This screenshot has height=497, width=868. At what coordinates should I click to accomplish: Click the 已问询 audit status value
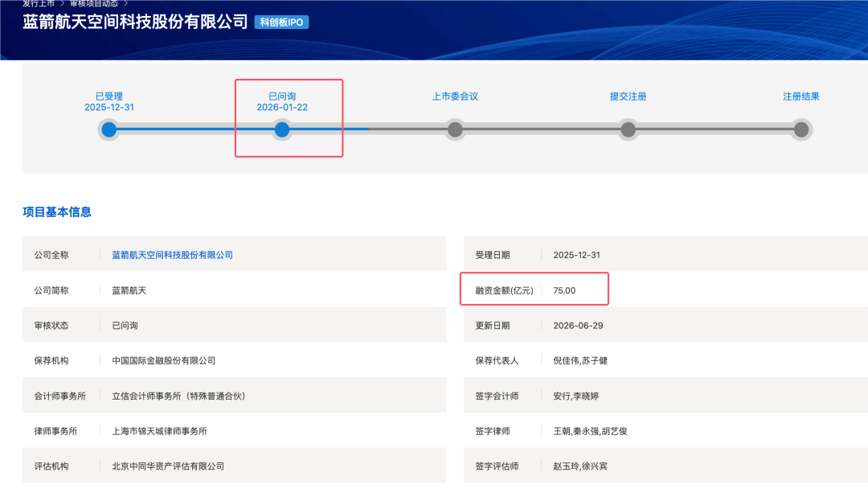click(125, 325)
